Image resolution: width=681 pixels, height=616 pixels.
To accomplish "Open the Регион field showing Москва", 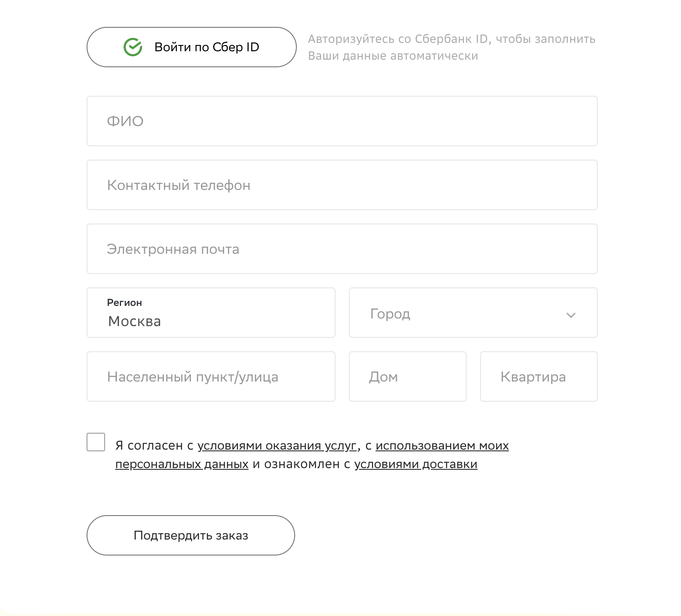I will point(210,313).
